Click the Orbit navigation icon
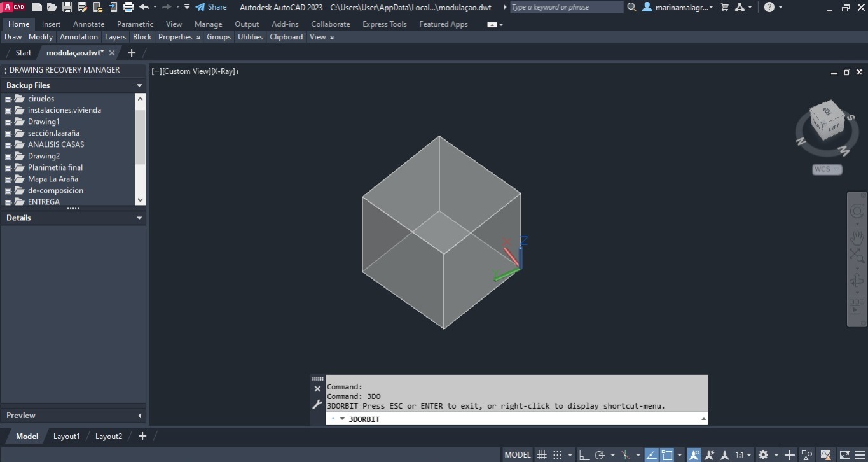Screen dimensions: 868x462 (x=857, y=281)
